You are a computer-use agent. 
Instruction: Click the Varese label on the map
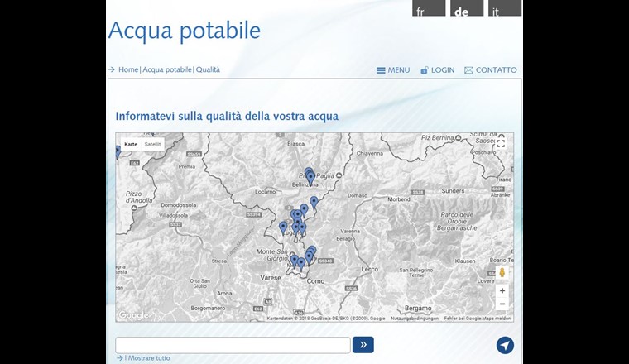(271, 278)
